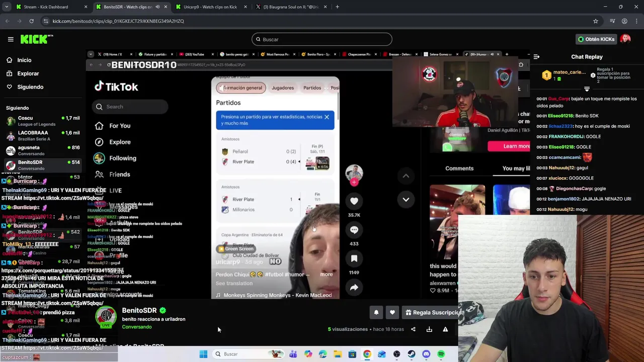
Task: Click See translation in TikTok video
Action: 234,284
